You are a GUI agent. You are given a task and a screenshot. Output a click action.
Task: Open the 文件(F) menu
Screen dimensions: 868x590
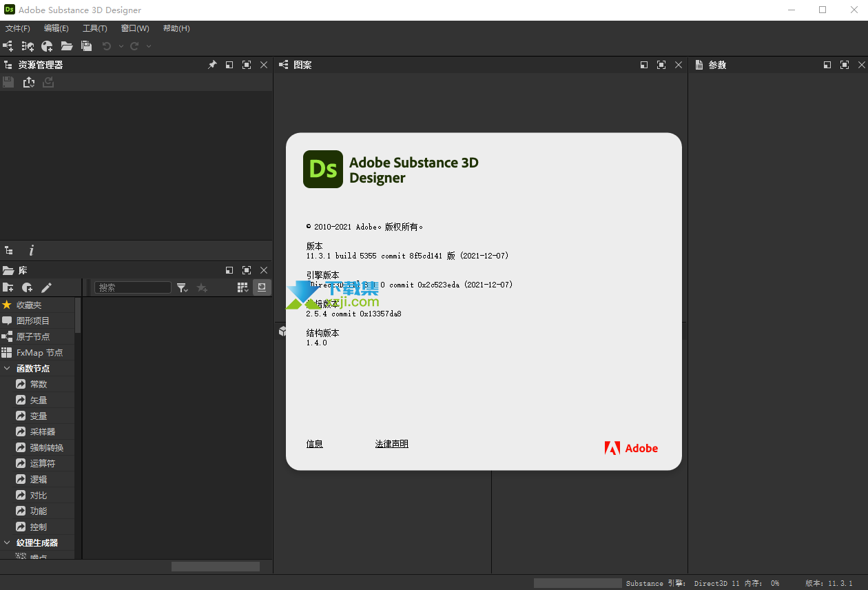click(18, 28)
